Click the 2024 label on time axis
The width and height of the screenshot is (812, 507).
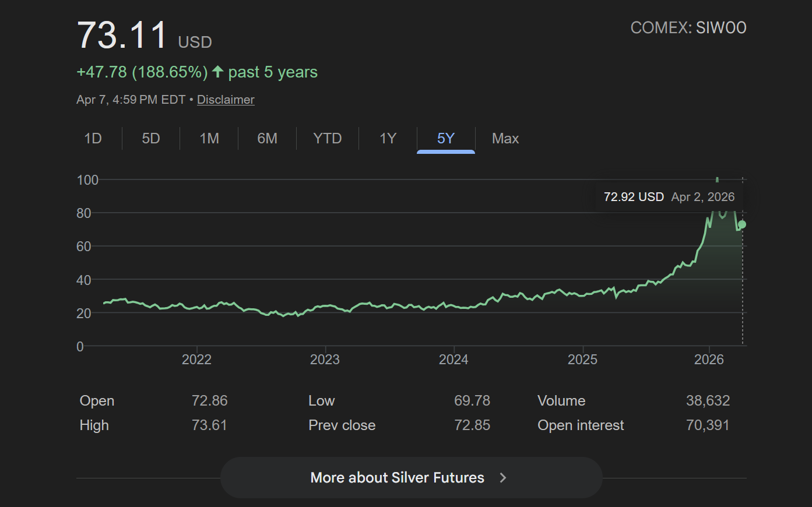pos(454,360)
